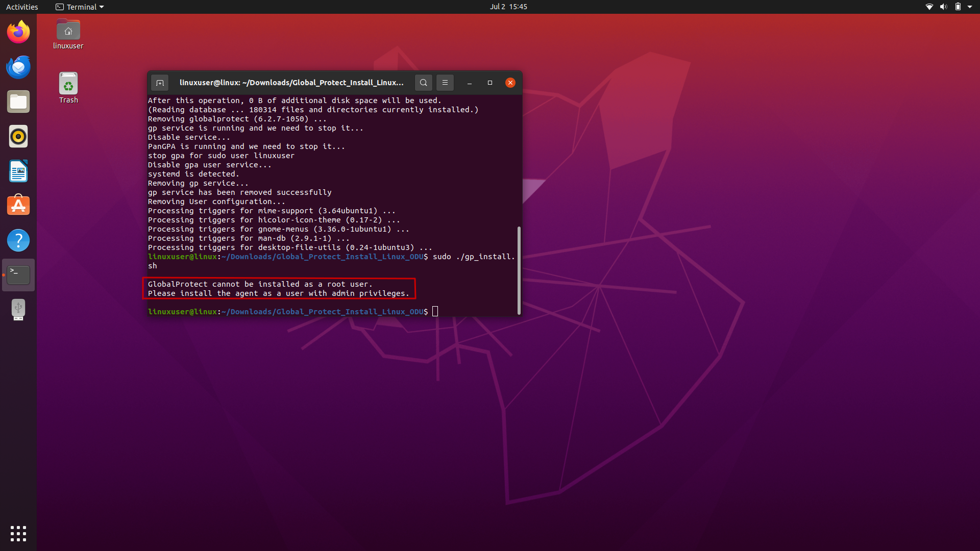Screen dimensions: 980x551
Task: Click 'GlobalProtect cannot be installed as a root user.' line
Action: click(x=260, y=284)
